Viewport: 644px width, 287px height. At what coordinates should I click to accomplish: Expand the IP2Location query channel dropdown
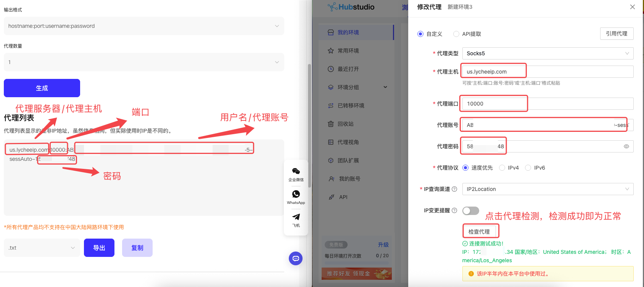click(547, 189)
